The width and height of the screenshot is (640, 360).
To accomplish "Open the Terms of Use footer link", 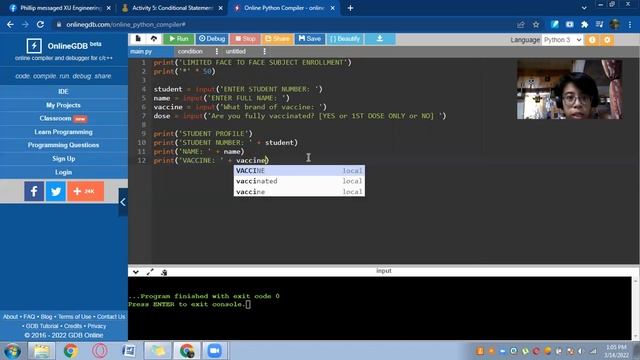I will 75,317.
